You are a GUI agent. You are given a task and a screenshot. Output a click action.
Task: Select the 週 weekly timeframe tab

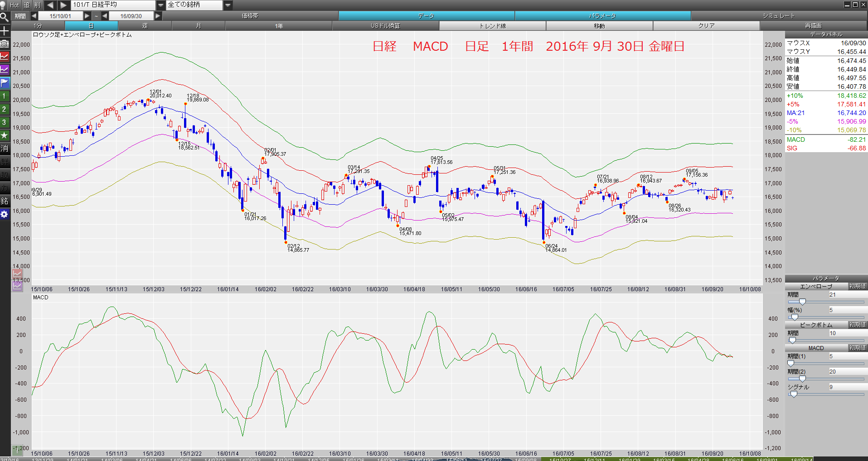[x=145, y=26]
